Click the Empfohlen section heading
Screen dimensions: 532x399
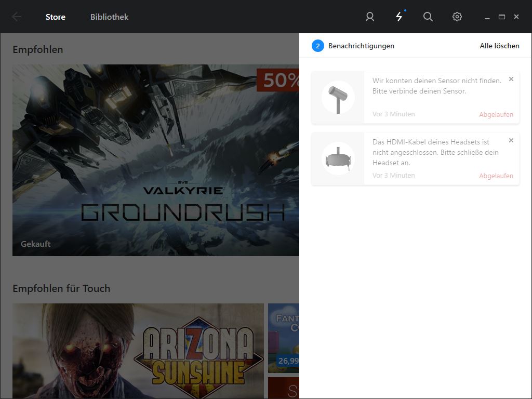tap(37, 49)
